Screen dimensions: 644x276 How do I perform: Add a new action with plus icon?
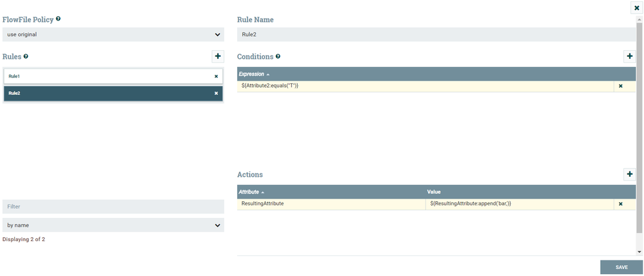(x=629, y=174)
